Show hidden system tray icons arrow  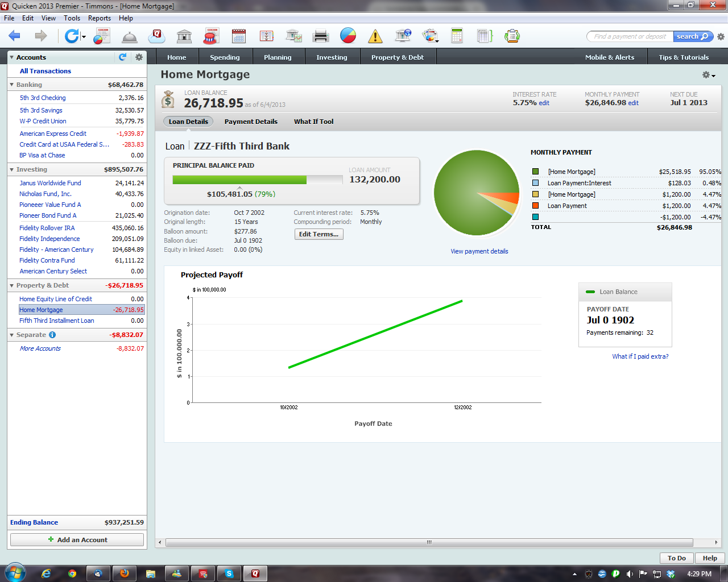(x=574, y=574)
